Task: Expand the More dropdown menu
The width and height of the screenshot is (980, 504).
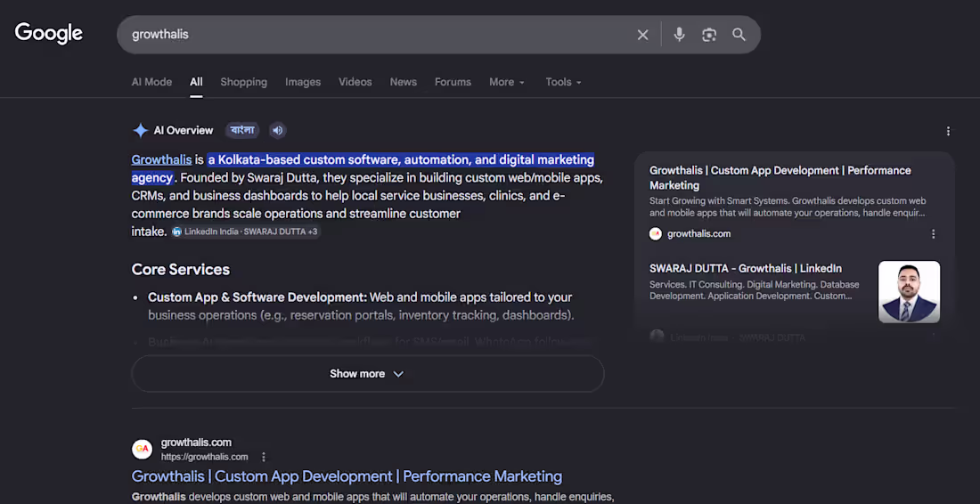Action: (x=507, y=82)
